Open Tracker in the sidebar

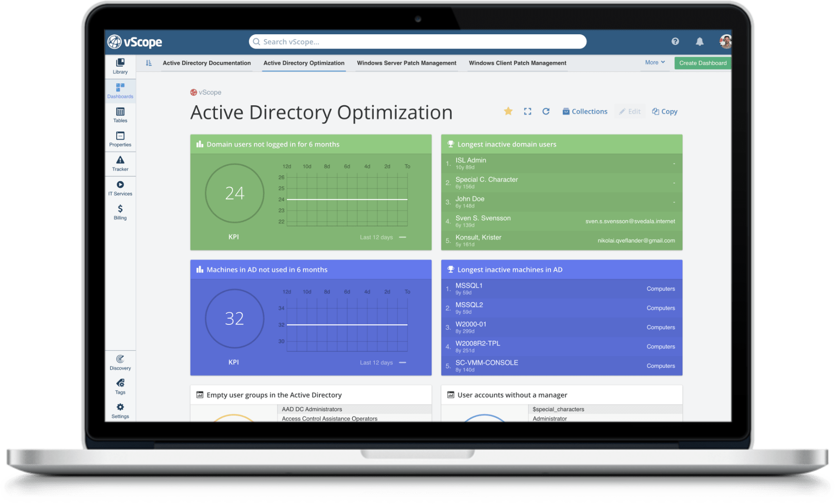[x=120, y=163]
